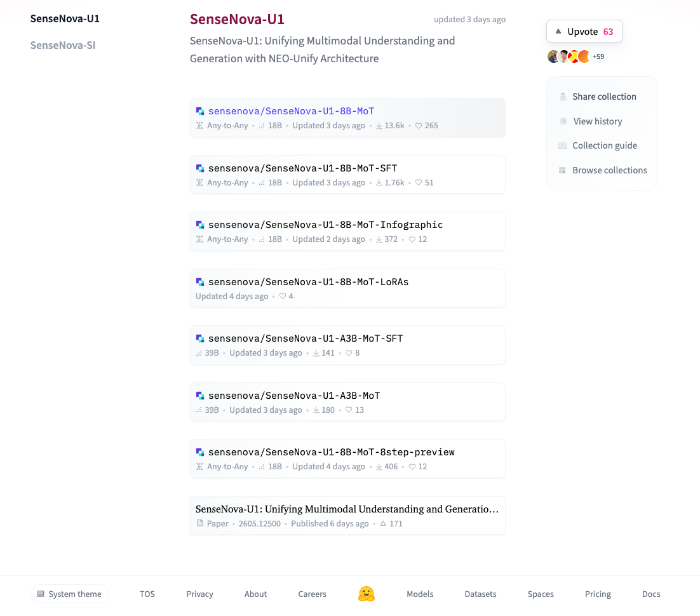The image size is (700, 616).
Task: Open the Spaces footer link
Action: coord(541,594)
